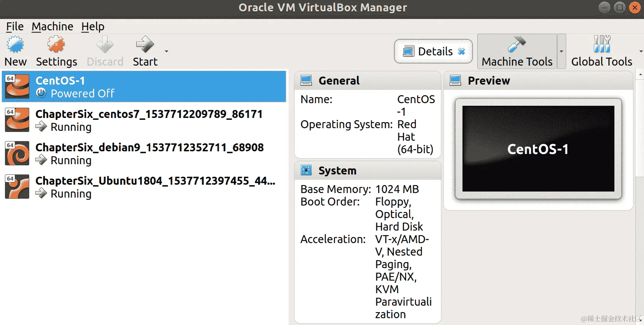Image resolution: width=644 pixels, height=325 pixels.
Task: Click the Name label in General
Action: 316,99
